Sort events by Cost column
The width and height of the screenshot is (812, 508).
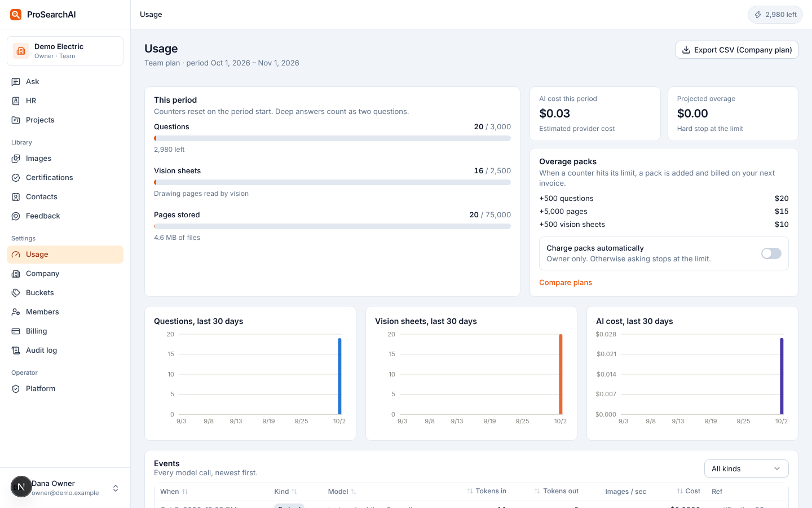point(689,491)
